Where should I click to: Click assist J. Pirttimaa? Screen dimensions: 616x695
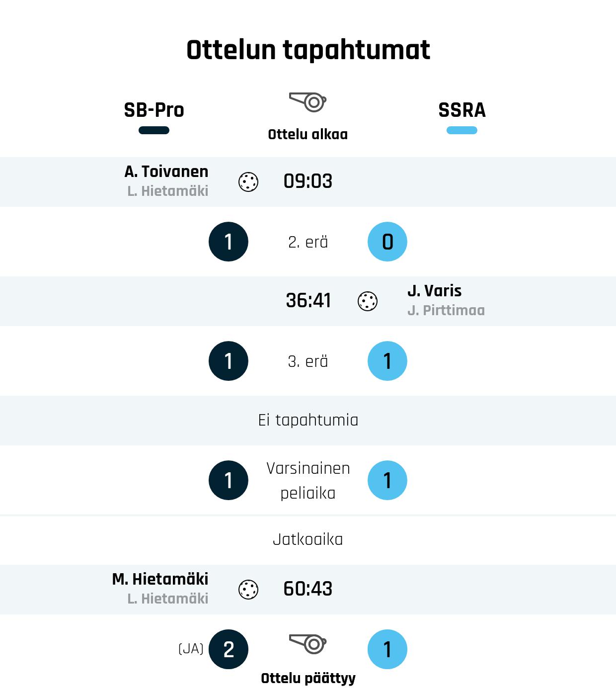tap(446, 311)
